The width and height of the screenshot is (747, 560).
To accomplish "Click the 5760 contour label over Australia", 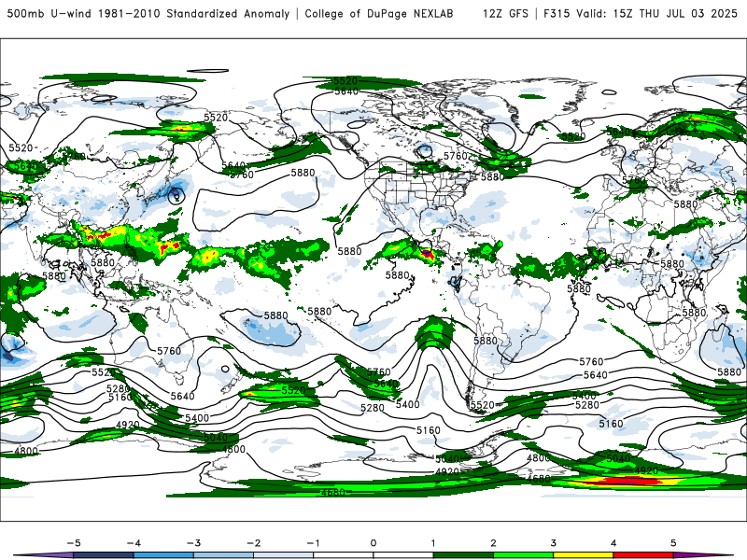I will click(169, 351).
